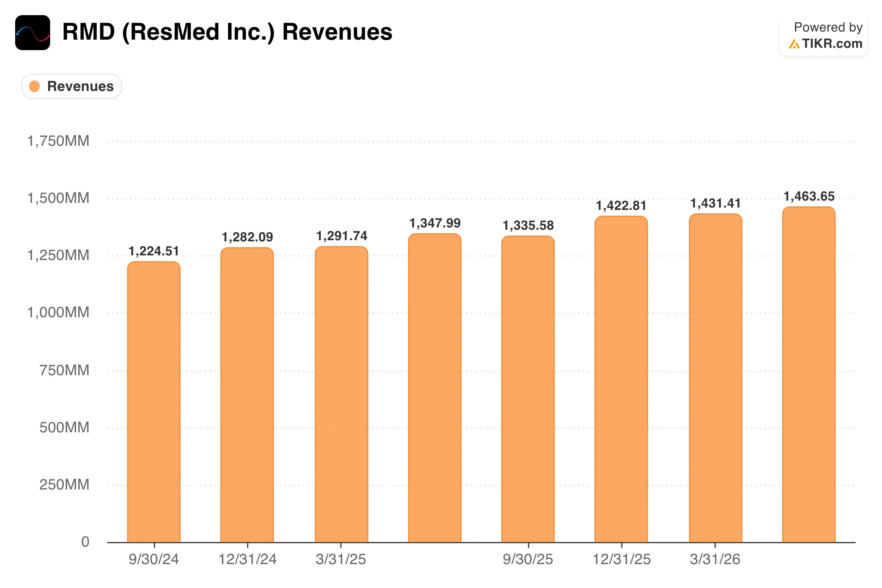The width and height of the screenshot is (882, 588).
Task: Click the 12/31/24 x-axis date label
Action: (x=247, y=559)
